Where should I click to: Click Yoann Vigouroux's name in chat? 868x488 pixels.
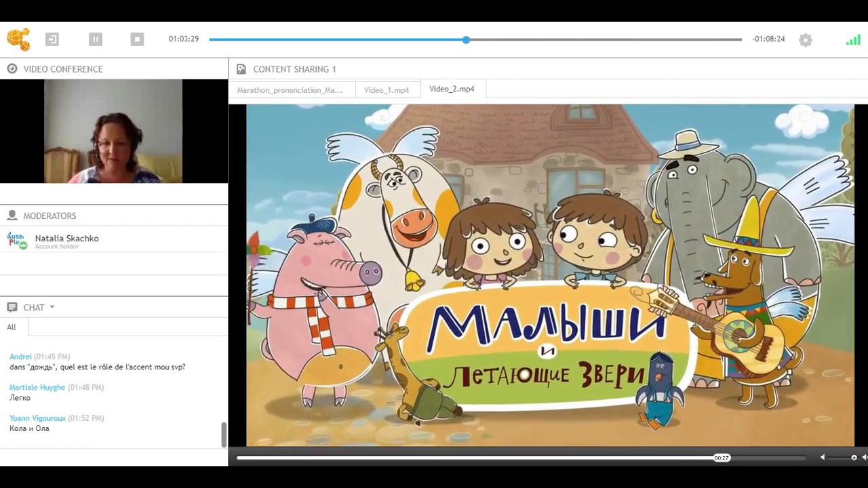tap(37, 418)
